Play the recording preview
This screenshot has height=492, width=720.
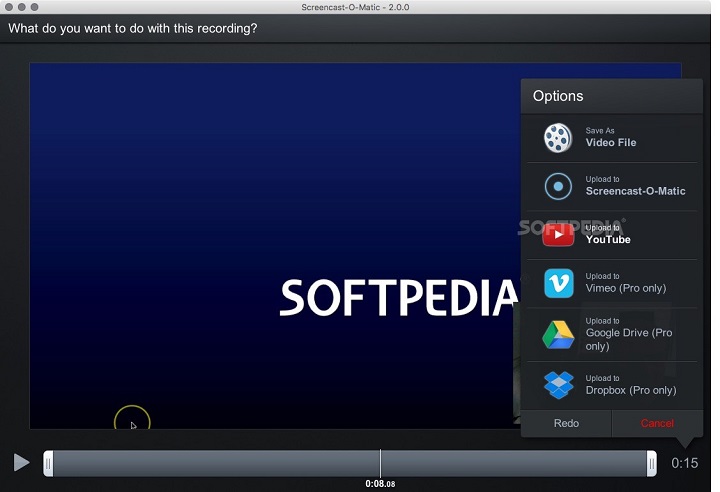click(x=21, y=463)
